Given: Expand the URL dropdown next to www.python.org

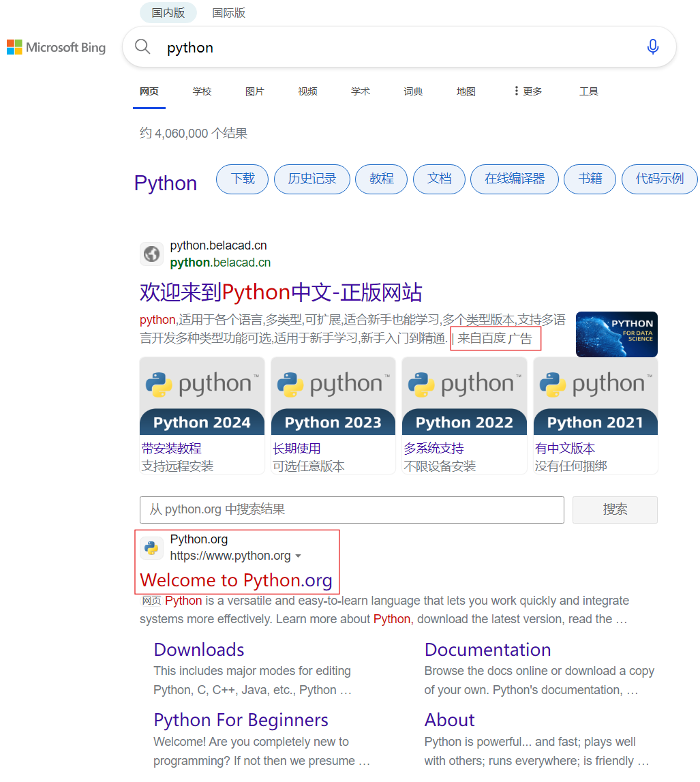Looking at the screenshot, I should (x=299, y=556).
